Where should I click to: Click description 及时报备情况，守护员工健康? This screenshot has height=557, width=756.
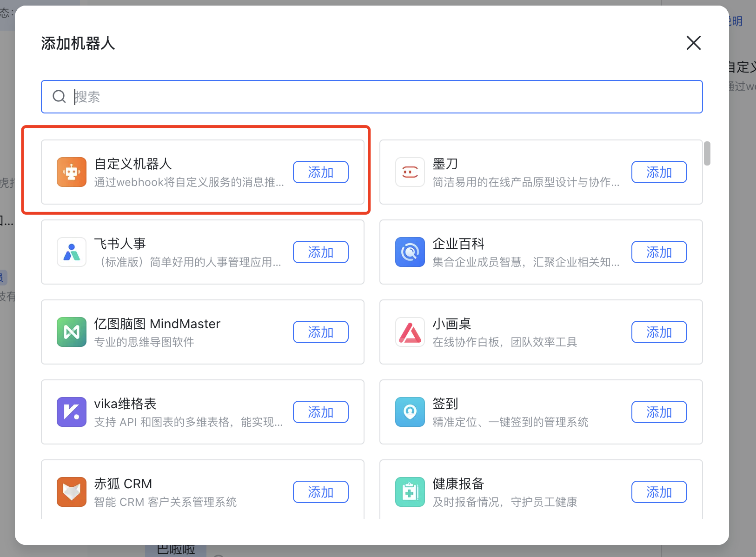click(x=505, y=502)
